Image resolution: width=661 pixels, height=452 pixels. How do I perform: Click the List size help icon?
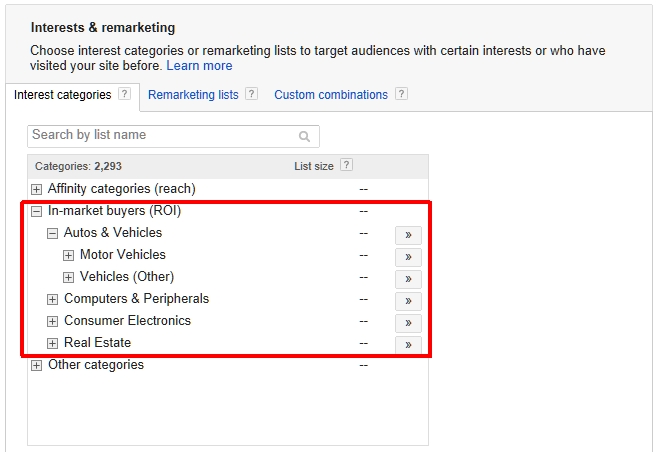click(x=346, y=166)
